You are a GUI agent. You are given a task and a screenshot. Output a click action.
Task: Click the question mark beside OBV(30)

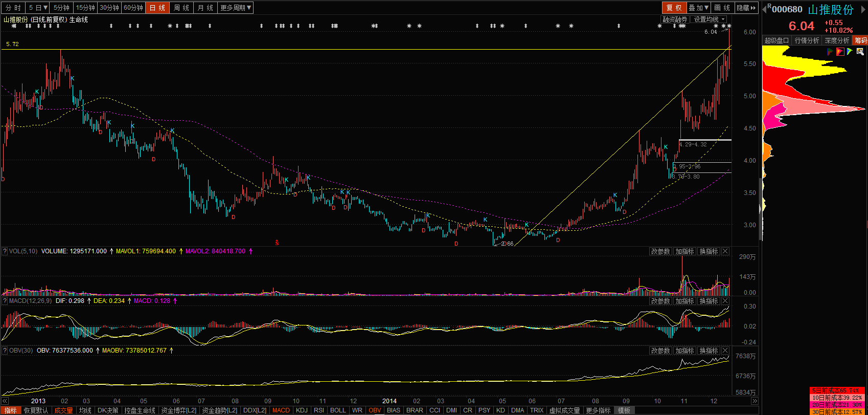(5, 351)
